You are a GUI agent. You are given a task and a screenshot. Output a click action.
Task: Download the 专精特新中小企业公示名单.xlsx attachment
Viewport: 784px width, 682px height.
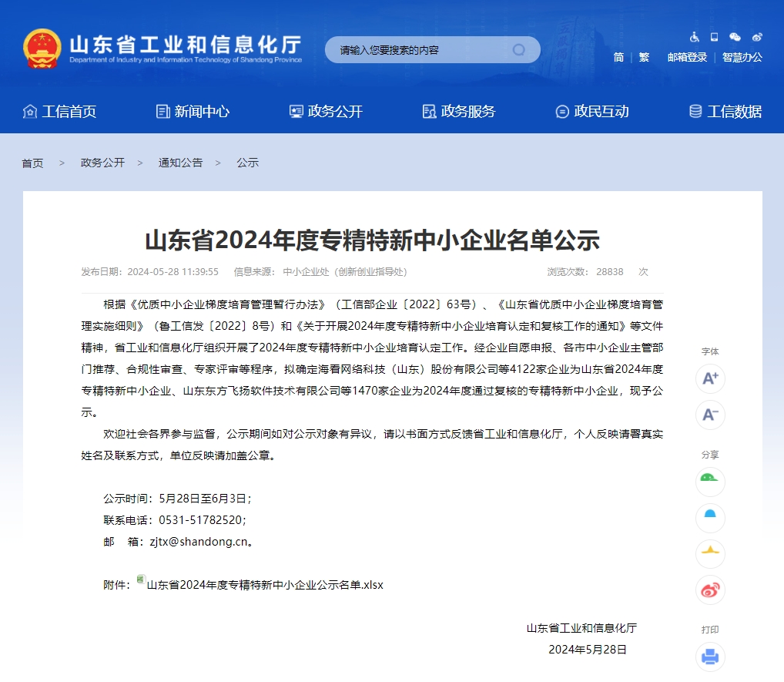266,585
